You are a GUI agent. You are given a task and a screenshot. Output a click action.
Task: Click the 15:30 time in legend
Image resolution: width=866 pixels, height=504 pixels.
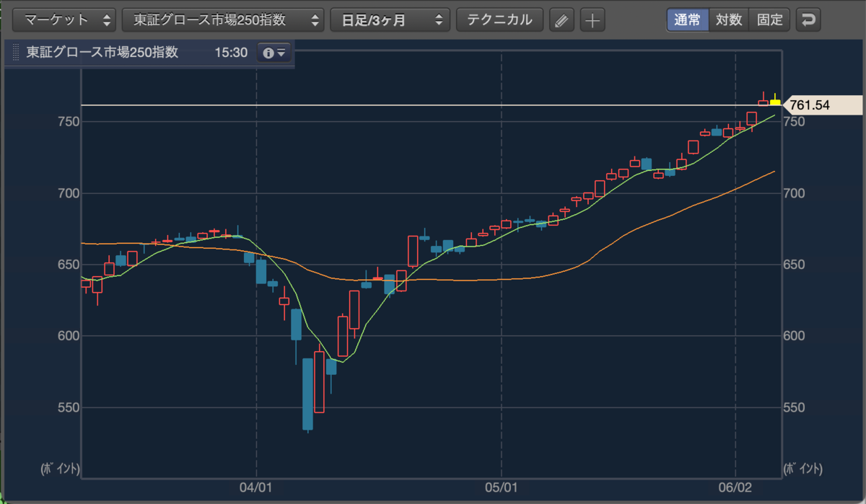click(x=230, y=53)
